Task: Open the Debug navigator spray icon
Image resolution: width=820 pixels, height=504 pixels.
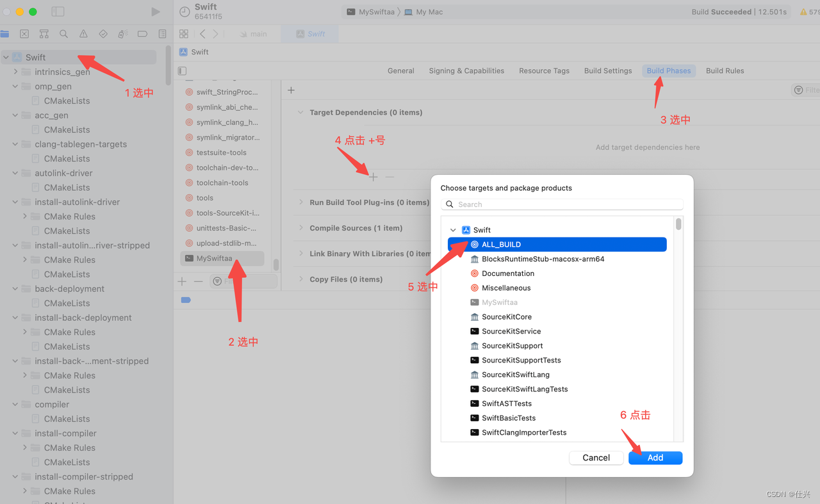Action: pos(123,34)
